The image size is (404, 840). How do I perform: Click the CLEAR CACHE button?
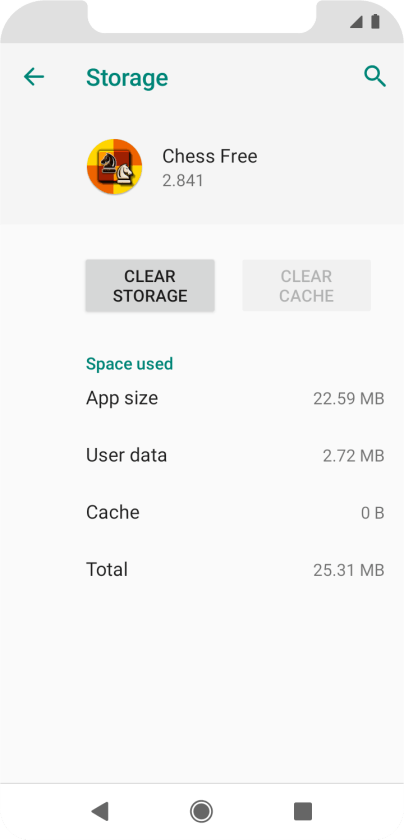click(x=306, y=286)
